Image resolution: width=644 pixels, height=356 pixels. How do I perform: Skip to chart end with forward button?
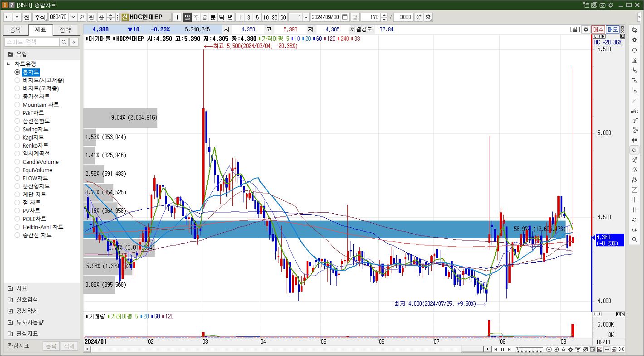(x=509, y=349)
